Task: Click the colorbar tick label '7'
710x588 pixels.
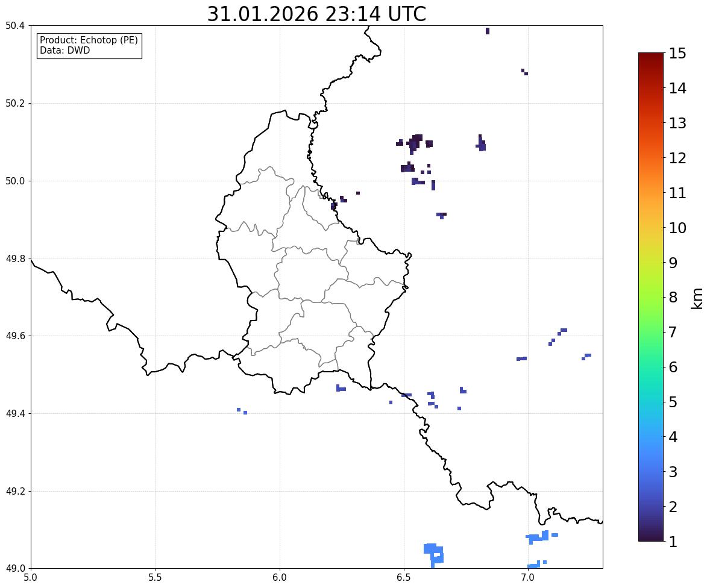Action: (x=673, y=332)
